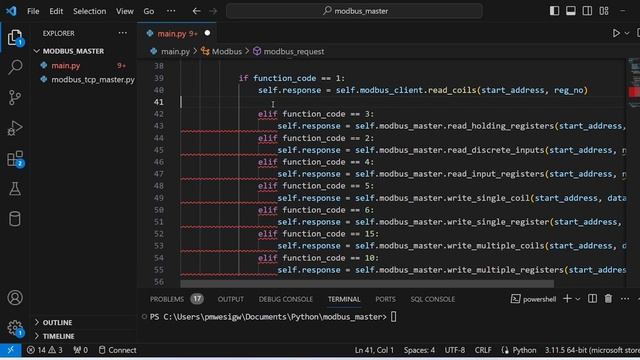
Task: Click Ln 41, Col 1 status item
Action: coord(374,350)
